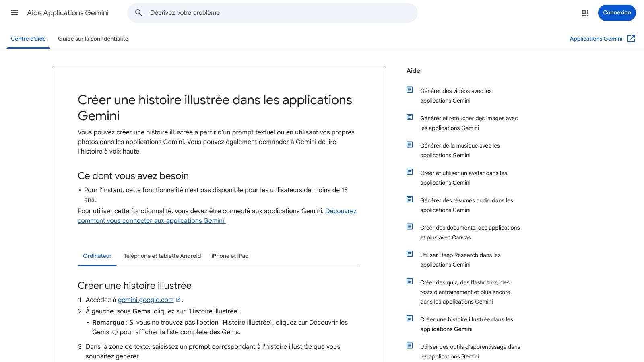644x362 pixels.
Task: Open the gemini.google.com link
Action: click(x=146, y=300)
